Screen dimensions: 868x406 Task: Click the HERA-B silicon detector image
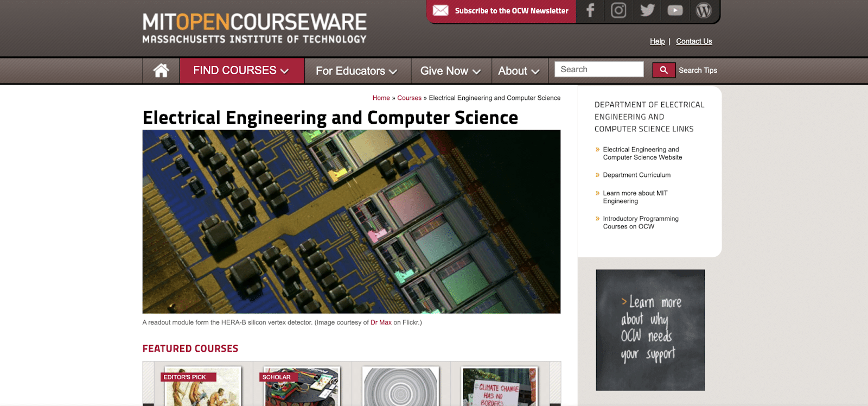352,221
